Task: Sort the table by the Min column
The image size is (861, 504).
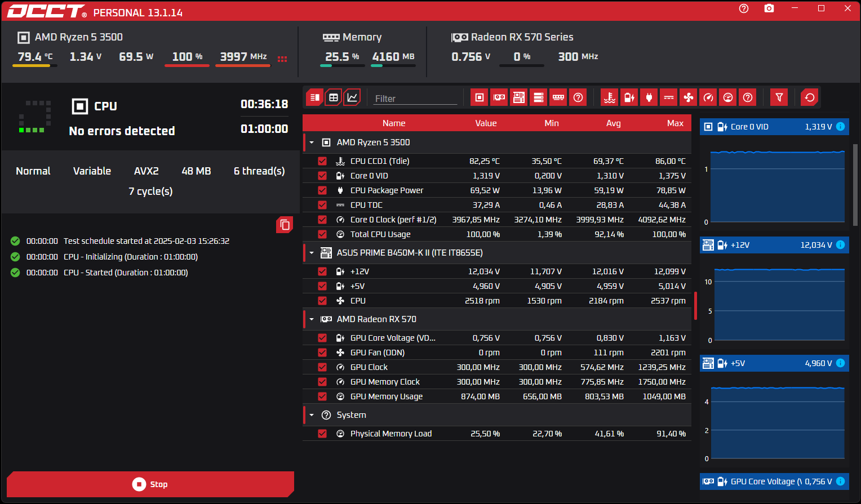Action: pyautogui.click(x=552, y=123)
